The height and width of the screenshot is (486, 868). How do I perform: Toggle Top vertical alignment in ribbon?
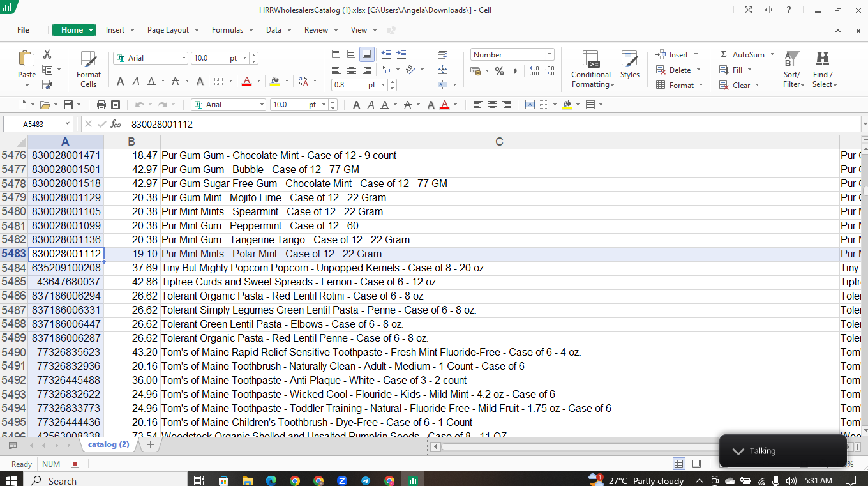point(336,54)
